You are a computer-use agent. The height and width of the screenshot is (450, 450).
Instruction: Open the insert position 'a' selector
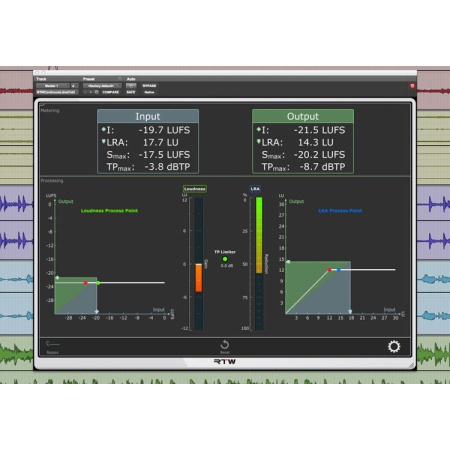click(74, 86)
